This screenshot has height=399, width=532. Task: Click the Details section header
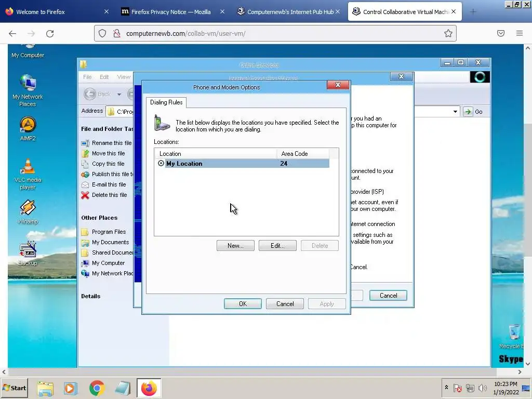[90, 296]
